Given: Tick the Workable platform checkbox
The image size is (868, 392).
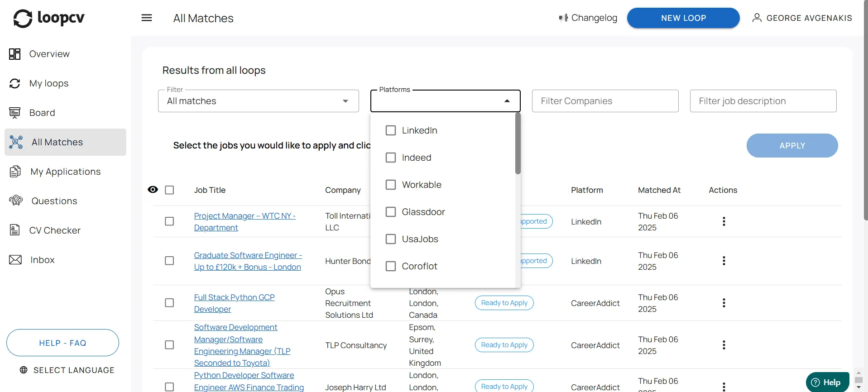Looking at the screenshot, I should pyautogui.click(x=391, y=185).
